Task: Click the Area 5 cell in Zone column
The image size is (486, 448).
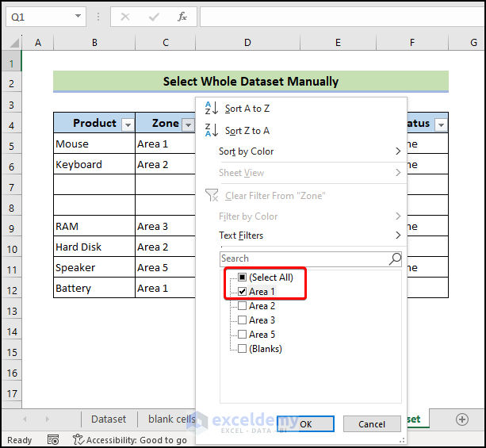Action: (x=166, y=267)
